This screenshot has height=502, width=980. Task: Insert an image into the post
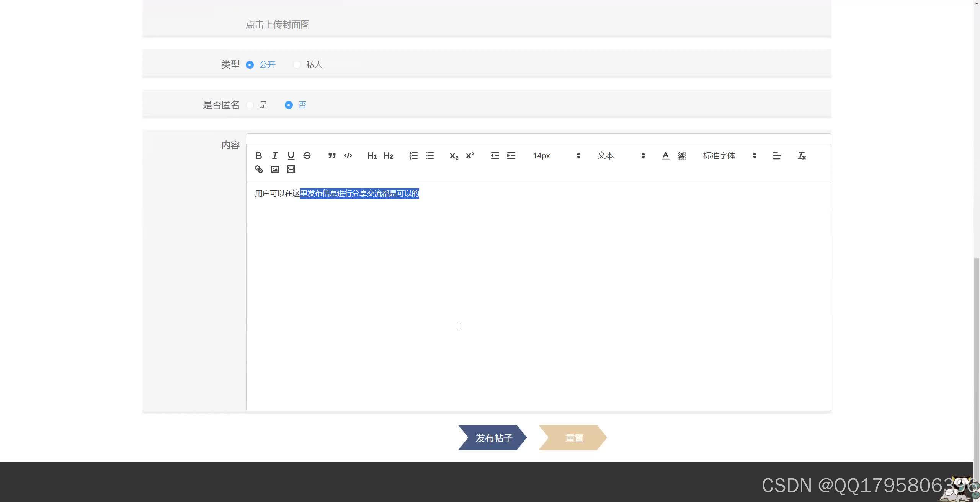click(x=275, y=170)
